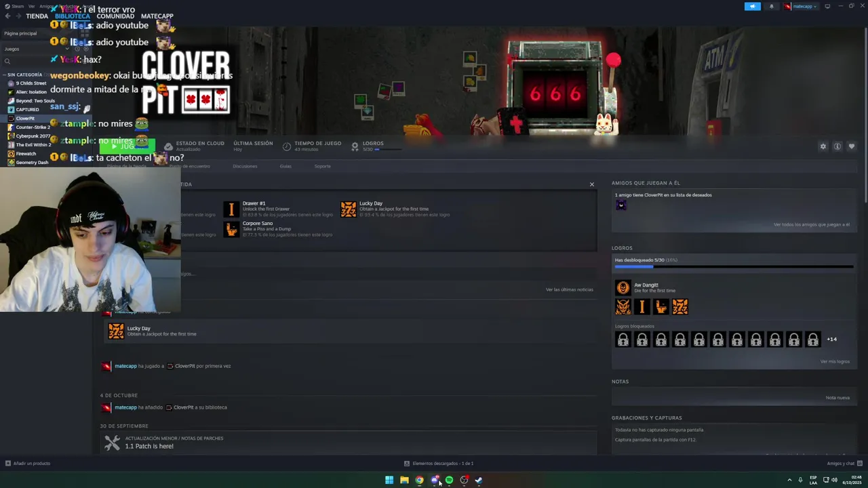The width and height of the screenshot is (868, 488).
Task: Select Counter-Strike 2 in library
Action: point(33,127)
